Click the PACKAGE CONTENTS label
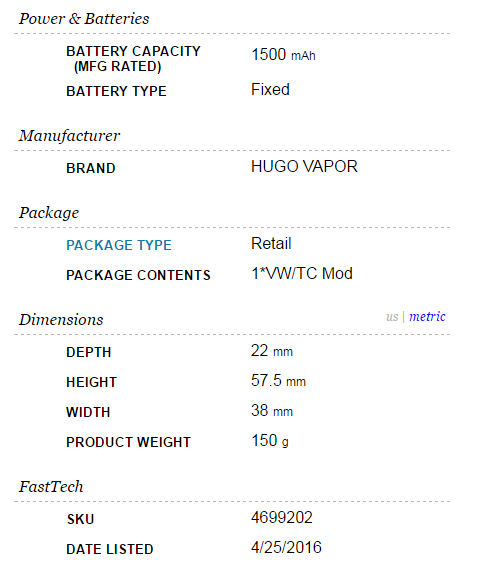This screenshot has height=588, width=488. (138, 275)
